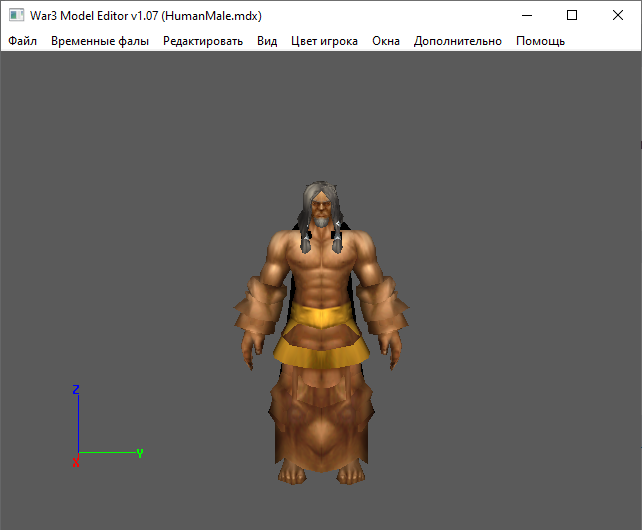The width and height of the screenshot is (642, 530).
Task: Click the War3 Model Editor app icon
Action: pyautogui.click(x=16, y=15)
